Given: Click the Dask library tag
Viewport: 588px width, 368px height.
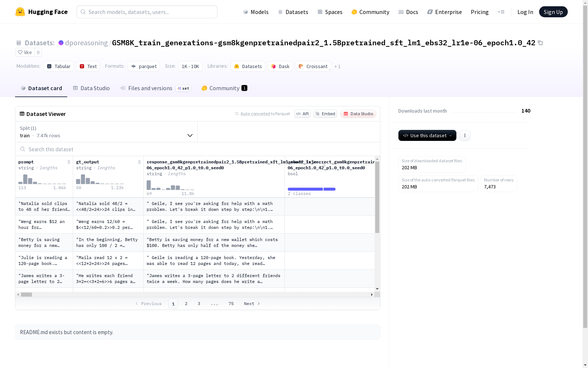Looking at the screenshot, I should 280,66.
